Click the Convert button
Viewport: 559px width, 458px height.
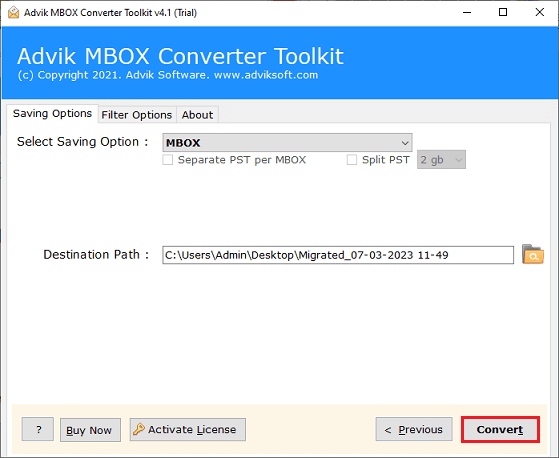coord(500,429)
